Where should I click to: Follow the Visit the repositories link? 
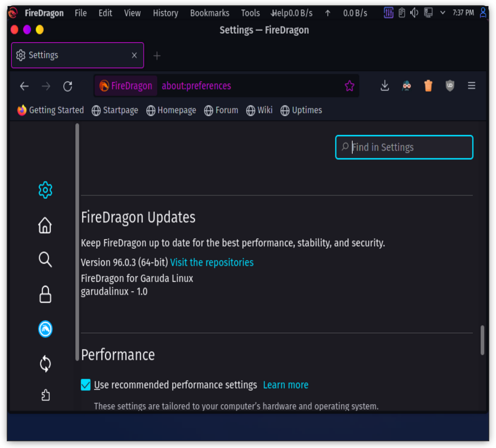(x=212, y=263)
